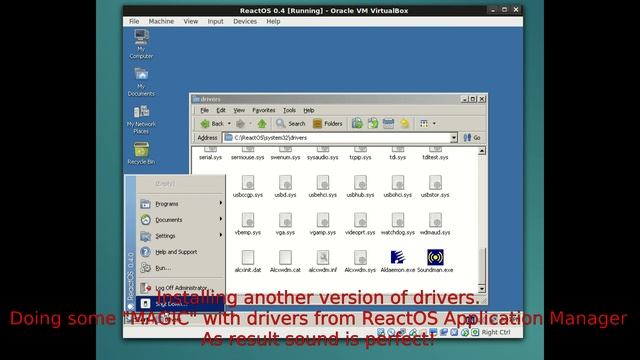Select the usbstor.sys file
Image resolution: width=640 pixels, height=360 pixels.
point(435,186)
